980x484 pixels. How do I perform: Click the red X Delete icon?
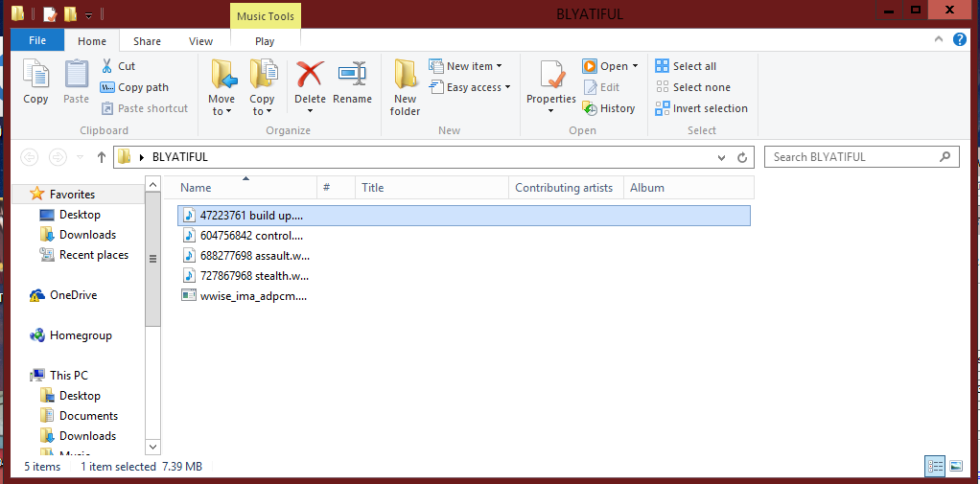click(310, 74)
